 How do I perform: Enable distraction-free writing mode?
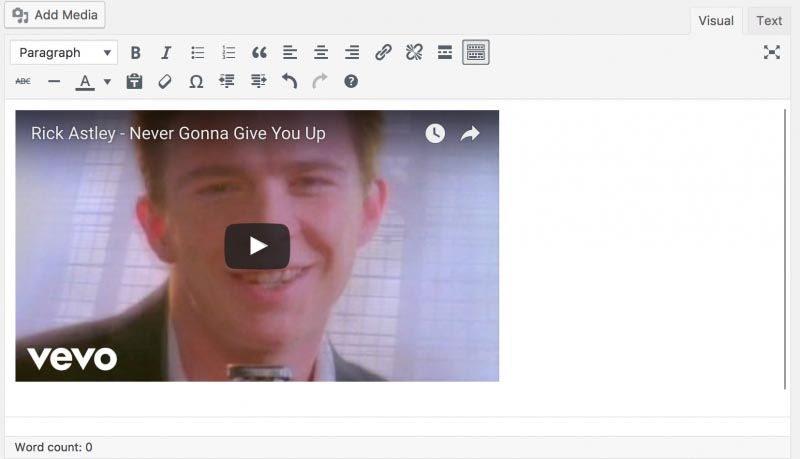click(x=772, y=53)
